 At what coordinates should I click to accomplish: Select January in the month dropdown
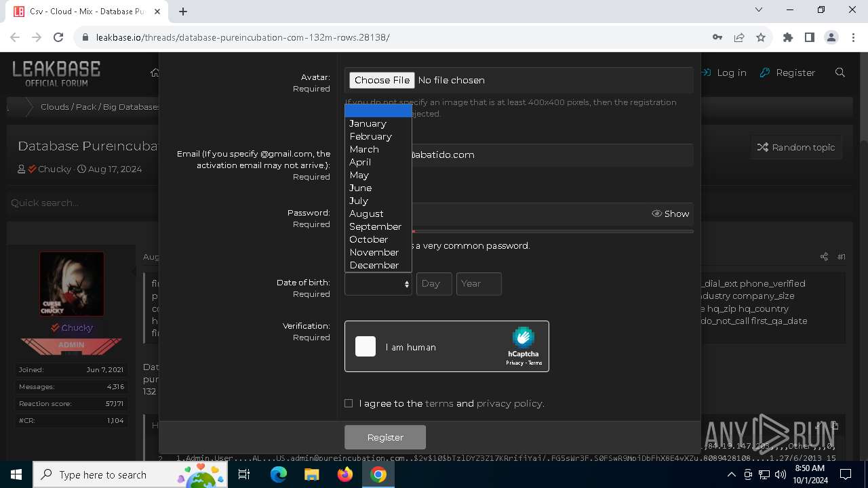click(x=378, y=123)
